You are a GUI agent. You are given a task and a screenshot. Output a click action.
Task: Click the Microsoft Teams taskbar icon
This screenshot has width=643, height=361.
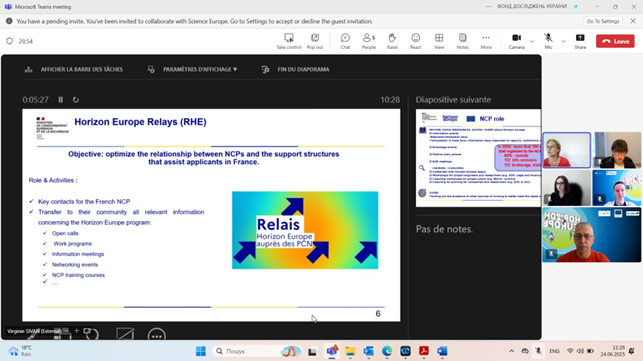tap(331, 351)
